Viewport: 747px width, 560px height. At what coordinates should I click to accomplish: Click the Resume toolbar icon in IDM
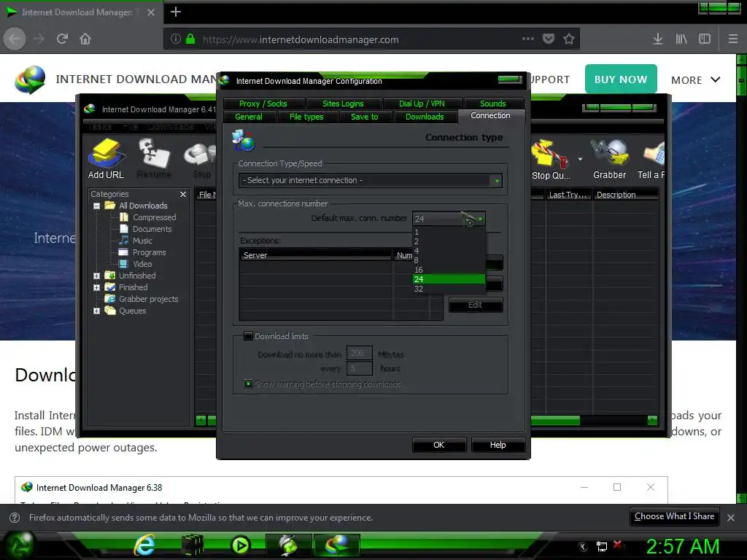tap(154, 158)
